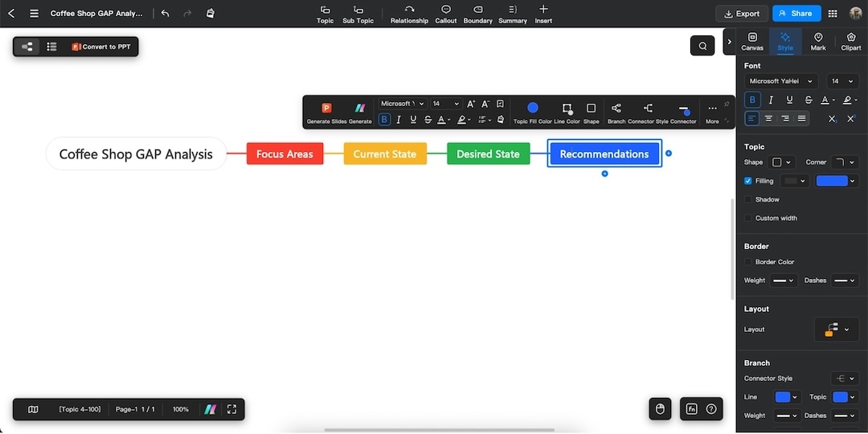Toggle italic in the floating toolbar
This screenshot has width=868, height=434.
(x=398, y=120)
